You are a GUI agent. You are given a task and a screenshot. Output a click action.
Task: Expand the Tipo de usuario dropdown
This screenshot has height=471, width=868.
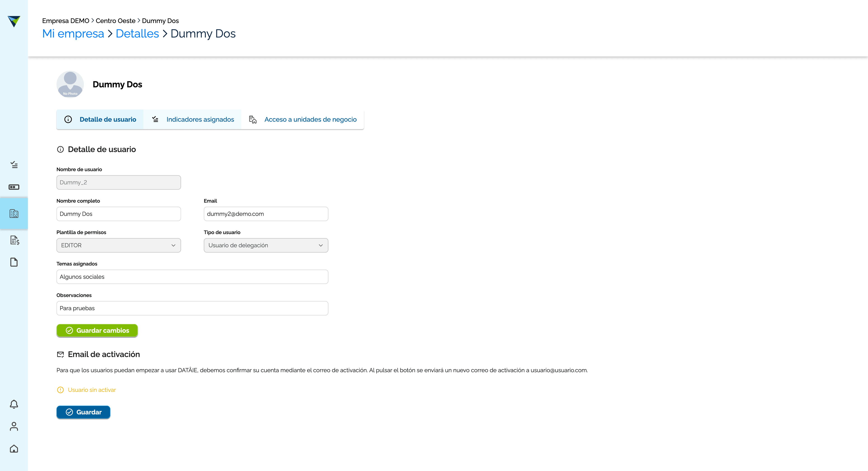266,245
